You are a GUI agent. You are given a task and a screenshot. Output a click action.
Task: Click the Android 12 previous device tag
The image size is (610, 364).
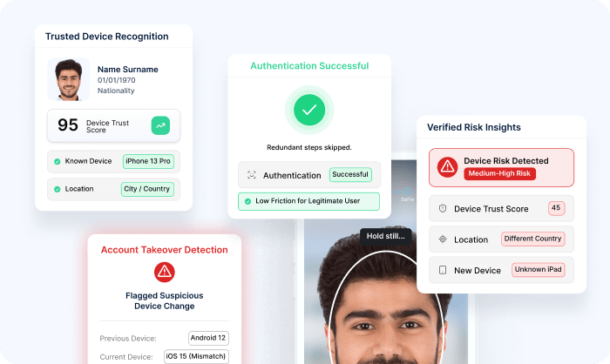[208, 338]
